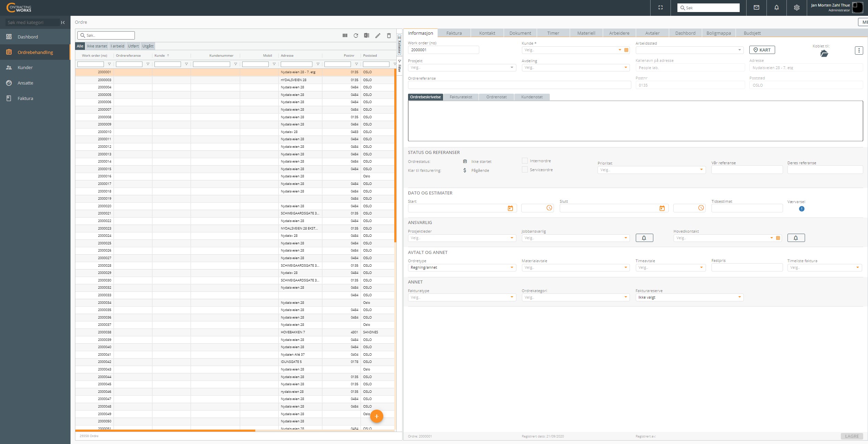This screenshot has width=868, height=444.
Task: Switch to the Materiell tab
Action: (586, 33)
